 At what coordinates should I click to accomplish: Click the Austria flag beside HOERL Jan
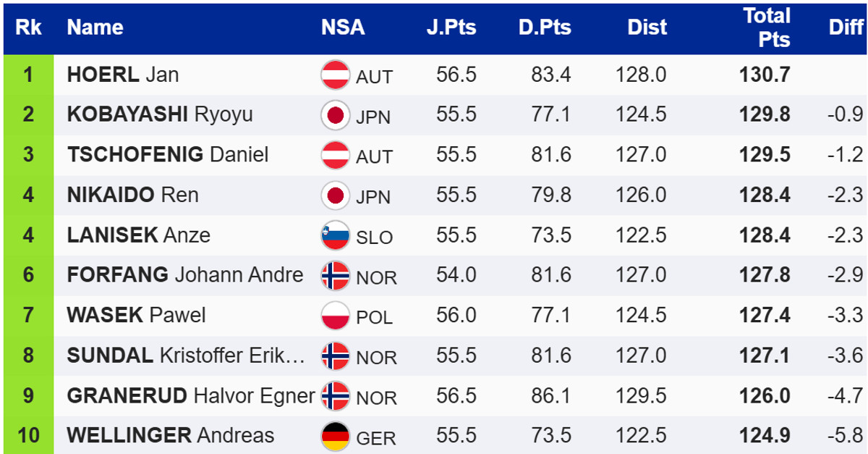click(335, 75)
